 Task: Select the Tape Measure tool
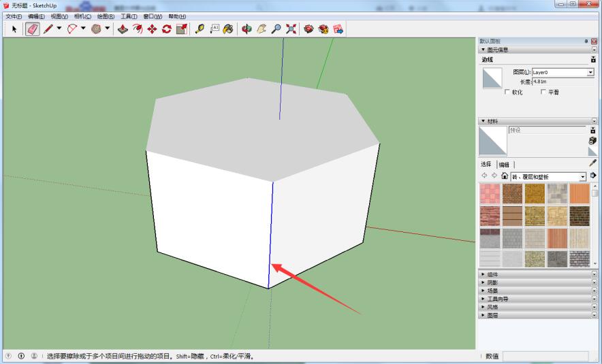(199, 29)
